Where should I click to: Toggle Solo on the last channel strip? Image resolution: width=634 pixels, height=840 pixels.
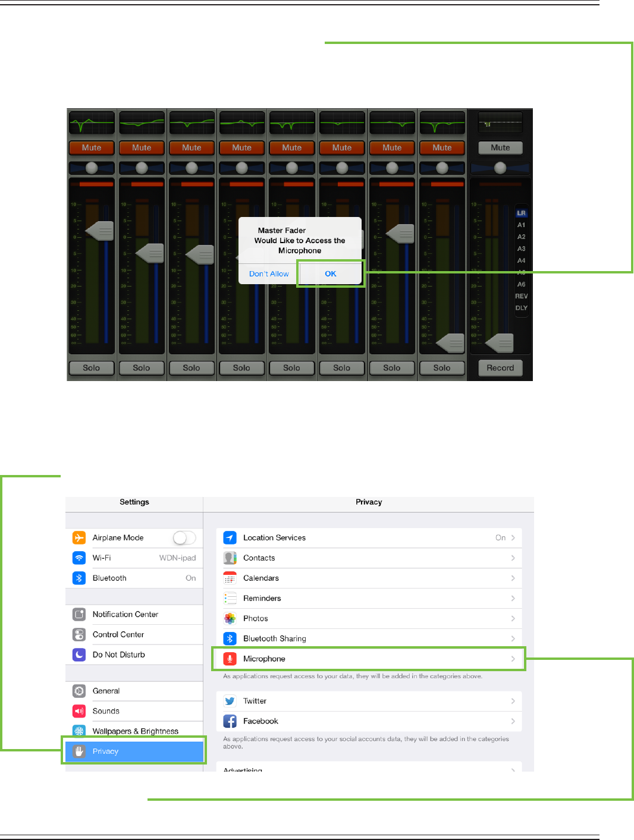coord(442,368)
